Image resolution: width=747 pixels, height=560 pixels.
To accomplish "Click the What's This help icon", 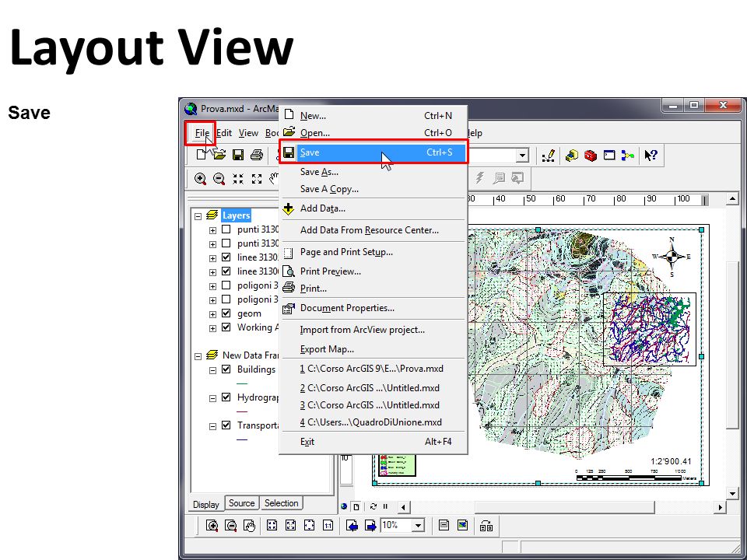I will click(651, 156).
